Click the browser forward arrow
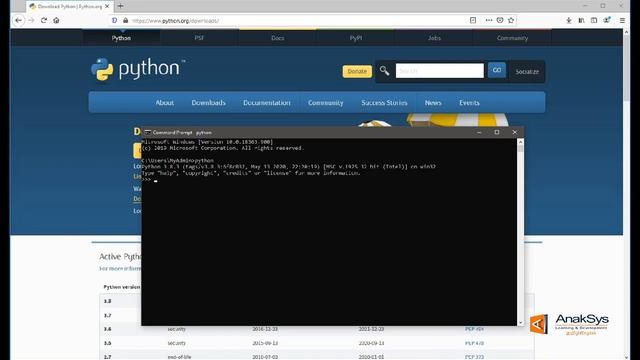Viewport: 640px width, 360px height. click(x=31, y=20)
